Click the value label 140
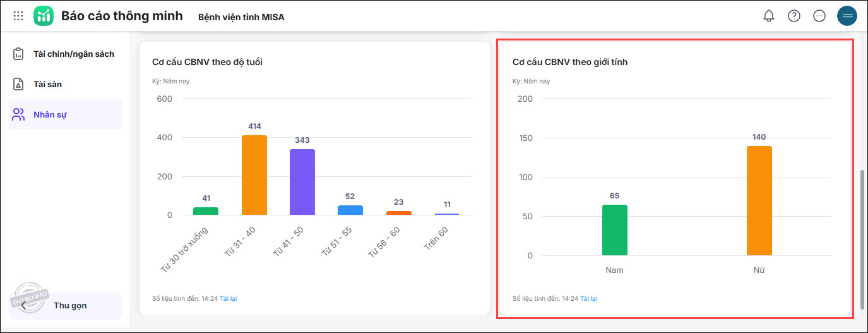 [x=759, y=137]
